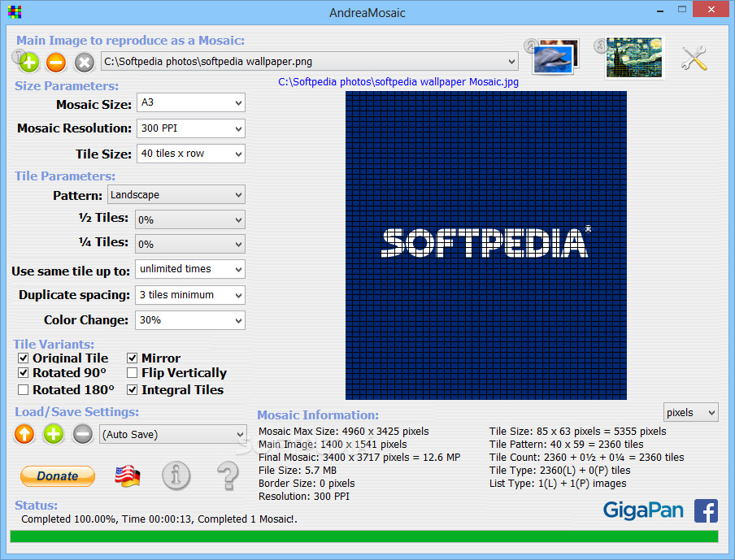Click the Softpedia mosaic preview image
The image size is (735, 560).
(485, 245)
